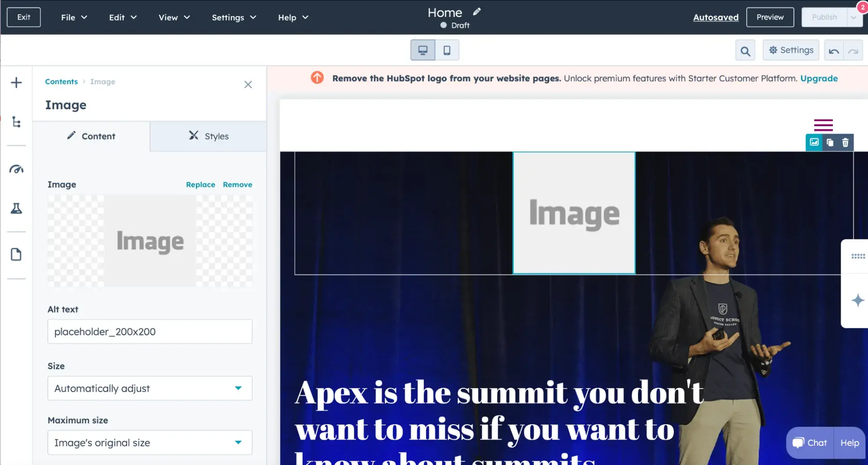Click the Exit button
Screen dimensions: 868x465
tap(24, 17)
